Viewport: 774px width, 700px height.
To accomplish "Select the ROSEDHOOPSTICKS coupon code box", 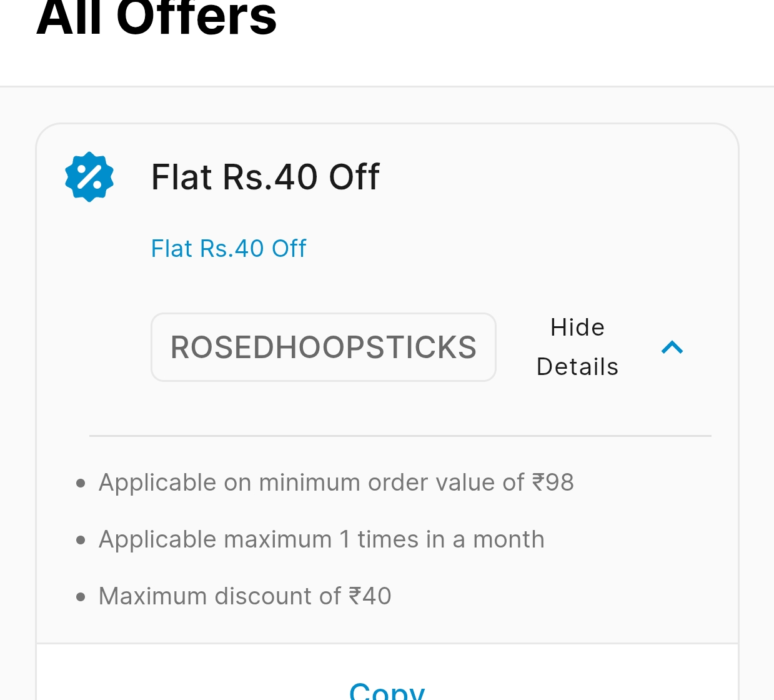I will point(324,347).
